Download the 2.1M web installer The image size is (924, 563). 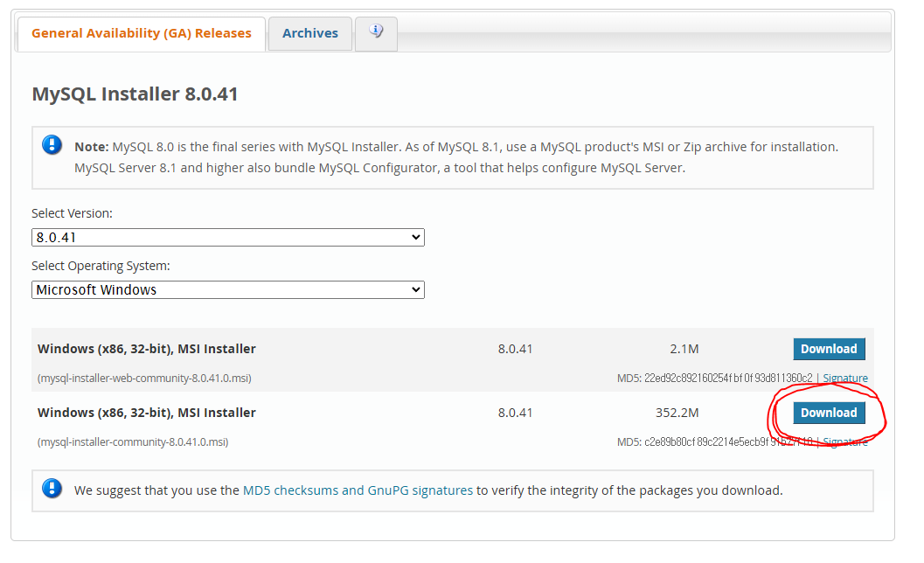click(829, 348)
